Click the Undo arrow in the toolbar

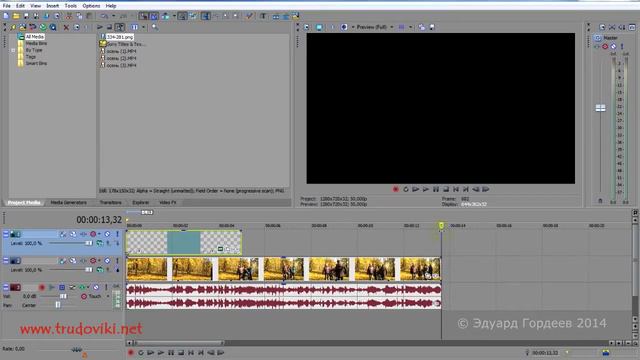[x=104, y=16]
